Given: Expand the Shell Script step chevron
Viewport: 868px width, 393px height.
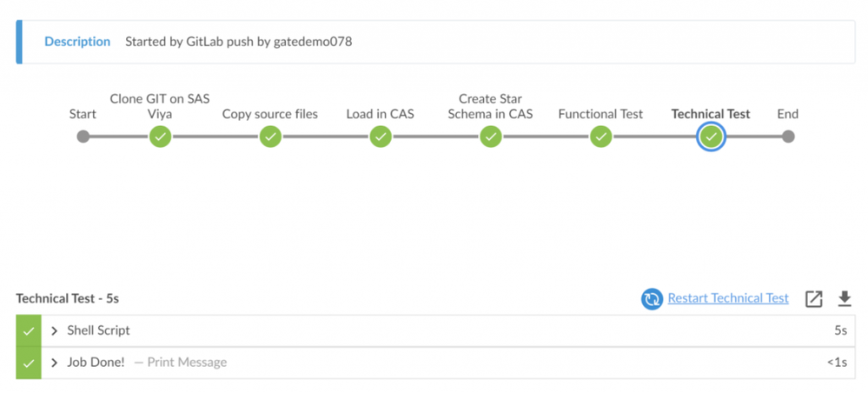Looking at the screenshot, I should click(x=55, y=330).
